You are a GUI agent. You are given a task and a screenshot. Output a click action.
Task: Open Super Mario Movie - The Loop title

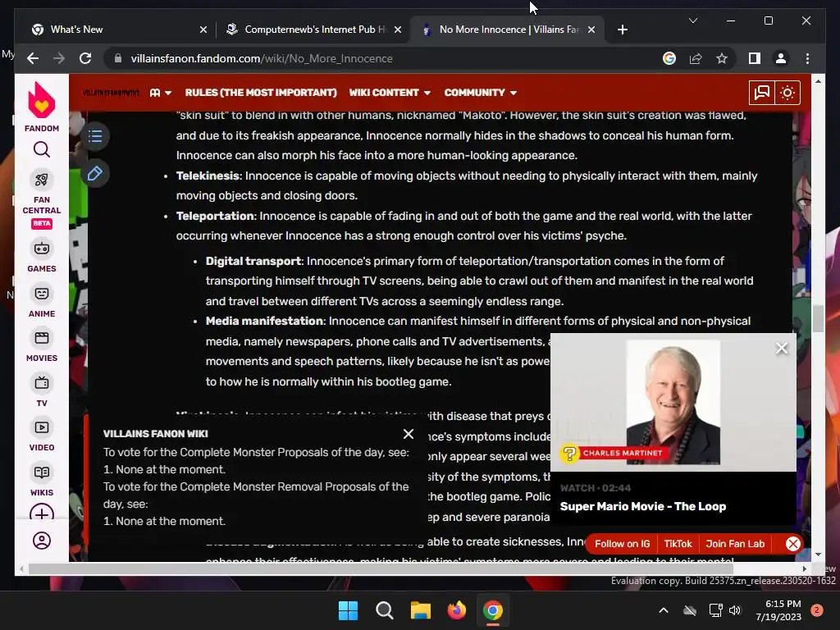[x=643, y=506]
